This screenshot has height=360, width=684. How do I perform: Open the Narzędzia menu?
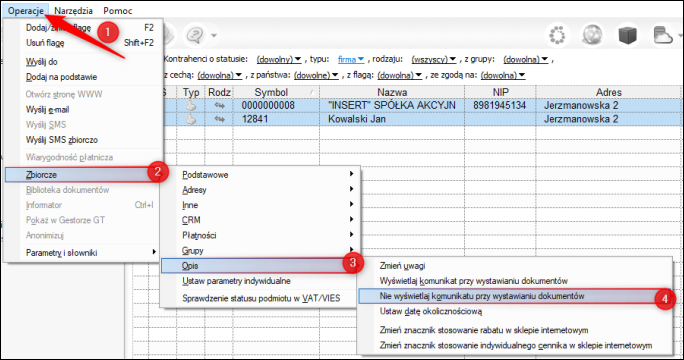click(73, 10)
